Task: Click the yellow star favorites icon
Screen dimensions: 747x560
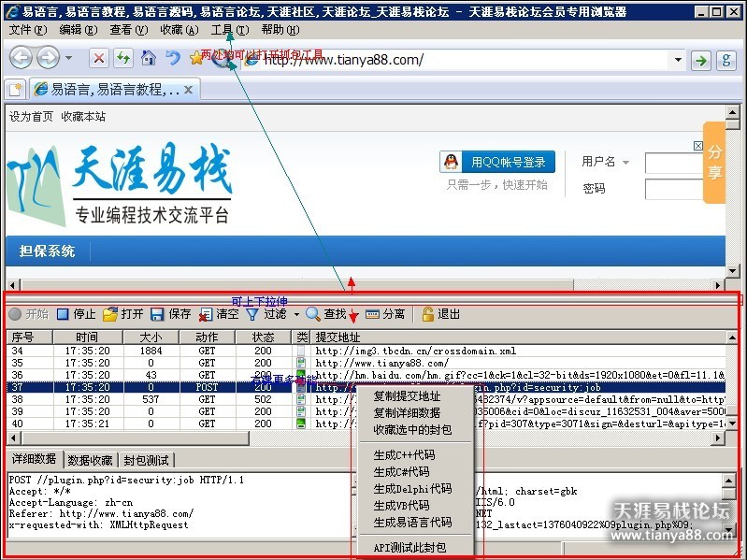Action: [x=195, y=58]
